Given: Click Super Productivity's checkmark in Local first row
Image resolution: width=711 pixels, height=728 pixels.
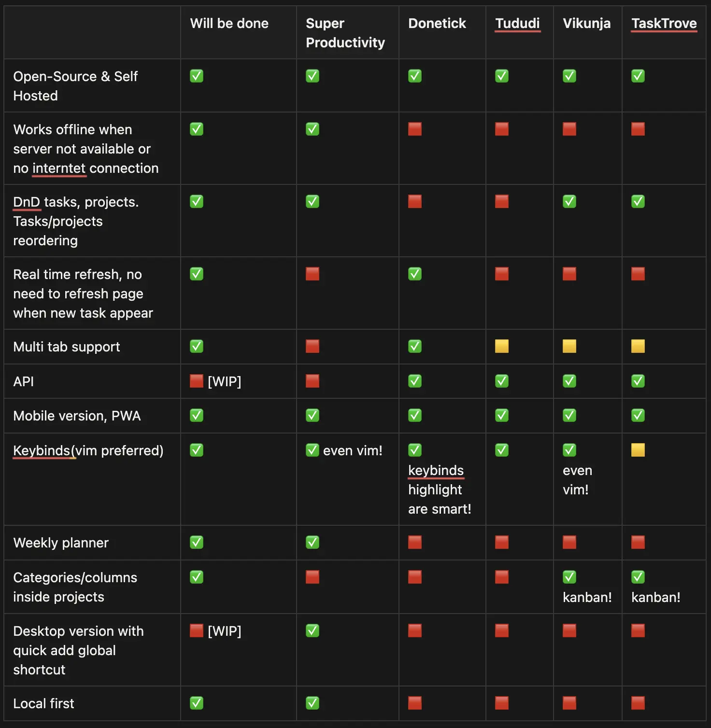Looking at the screenshot, I should pos(313,703).
